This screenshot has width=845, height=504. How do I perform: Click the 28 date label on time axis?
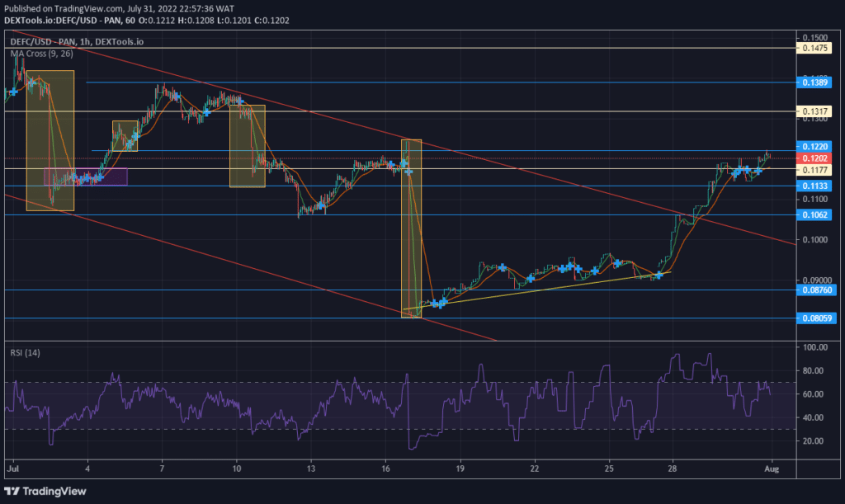coord(672,469)
